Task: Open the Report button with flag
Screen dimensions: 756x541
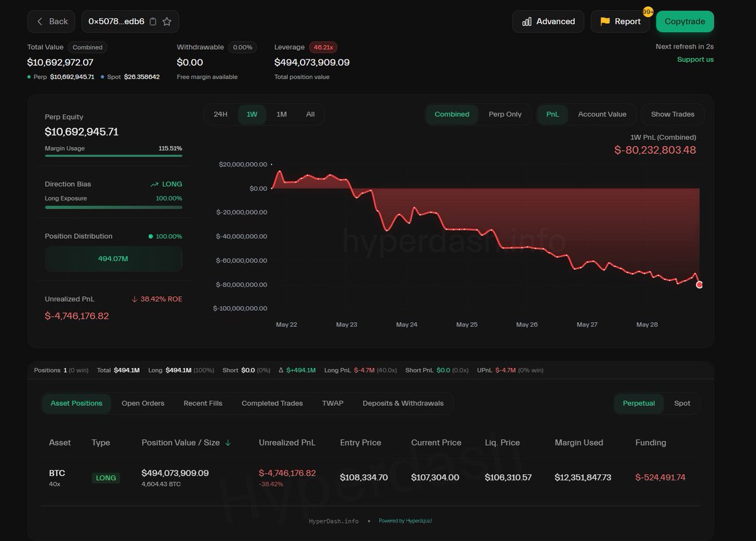Action: (x=620, y=21)
